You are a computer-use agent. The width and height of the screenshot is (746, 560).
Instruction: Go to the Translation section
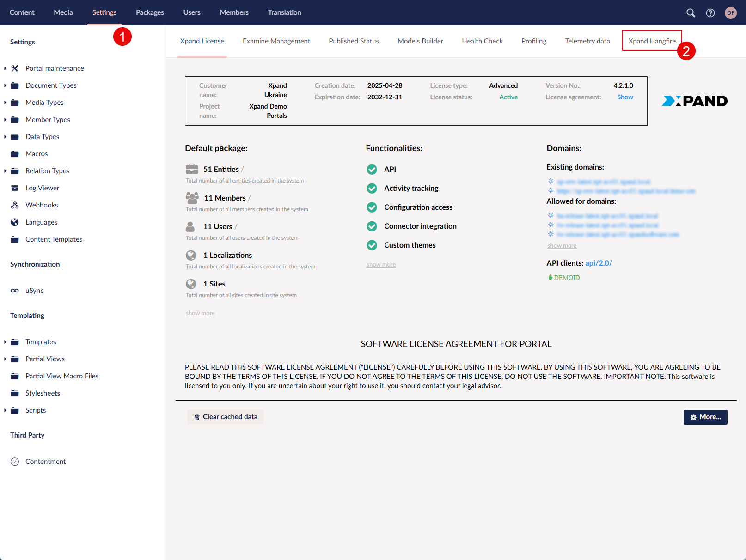pyautogui.click(x=285, y=12)
